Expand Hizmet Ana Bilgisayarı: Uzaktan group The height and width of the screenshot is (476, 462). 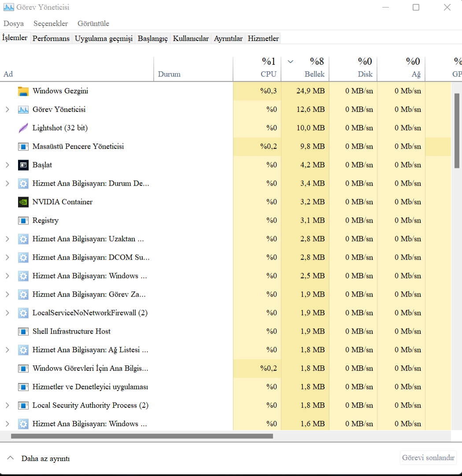click(7, 239)
